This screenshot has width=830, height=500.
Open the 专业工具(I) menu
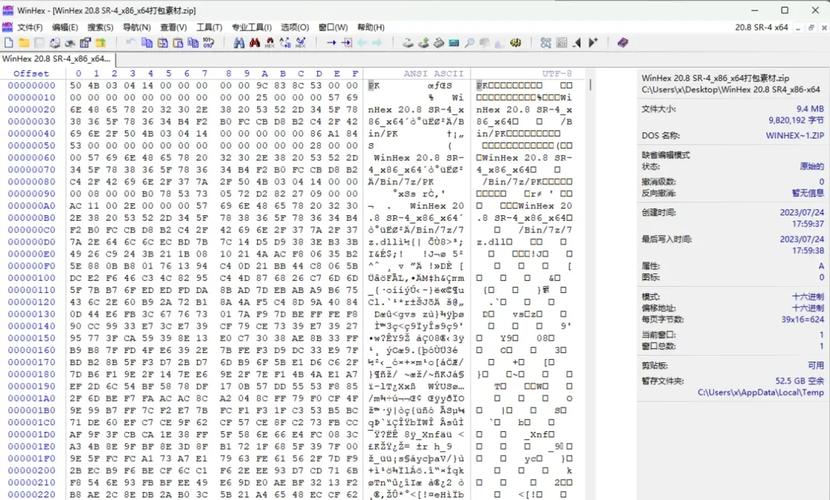point(251,27)
